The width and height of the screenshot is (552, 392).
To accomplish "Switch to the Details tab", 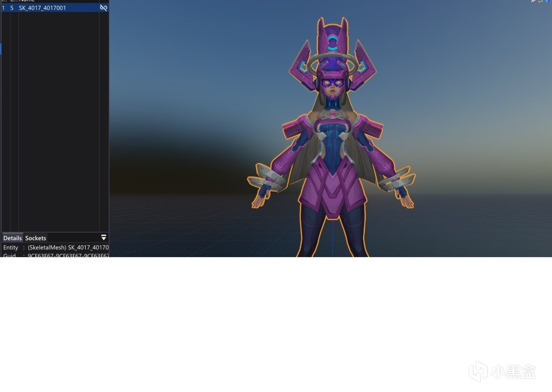I will pyautogui.click(x=13, y=238).
